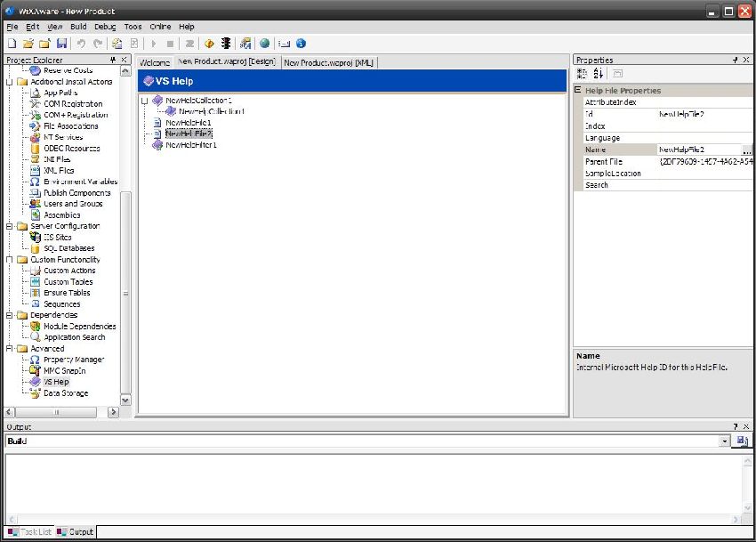Open the Edit menu
756x542 pixels.
click(33, 27)
